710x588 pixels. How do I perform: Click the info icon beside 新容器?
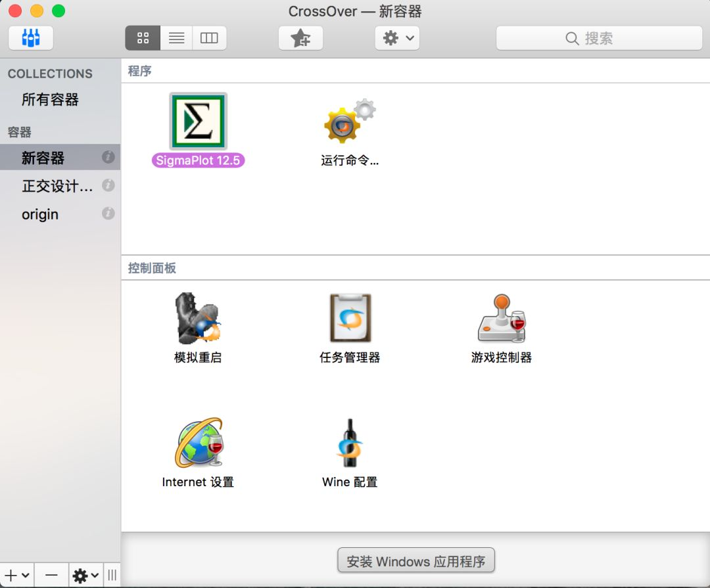[108, 157]
